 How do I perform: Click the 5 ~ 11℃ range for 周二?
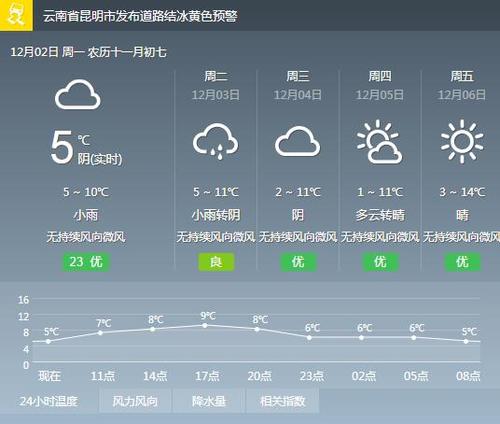point(216,192)
